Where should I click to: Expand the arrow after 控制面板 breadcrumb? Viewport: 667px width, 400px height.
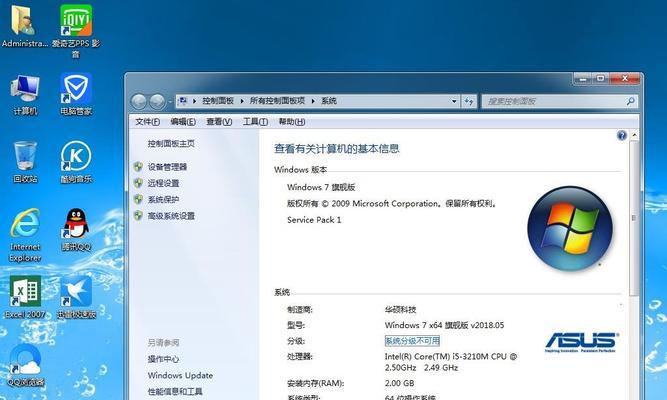tap(242, 101)
